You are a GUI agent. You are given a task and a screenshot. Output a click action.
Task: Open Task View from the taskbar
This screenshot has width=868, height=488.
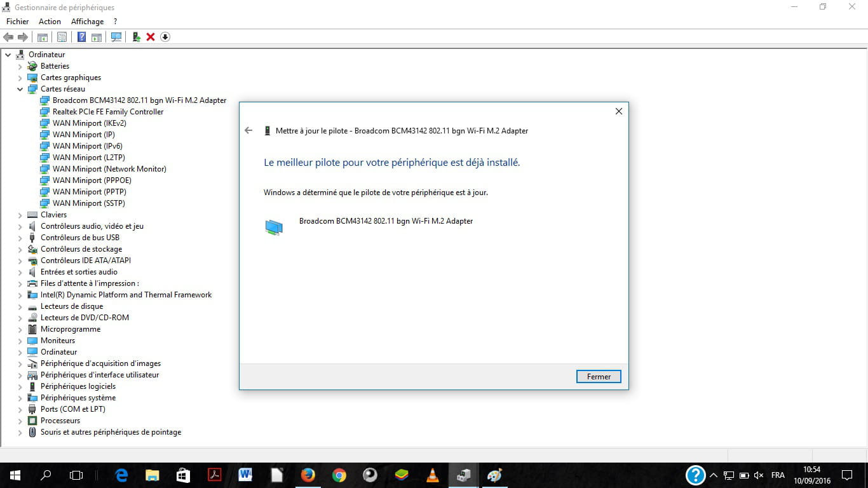coord(76,475)
